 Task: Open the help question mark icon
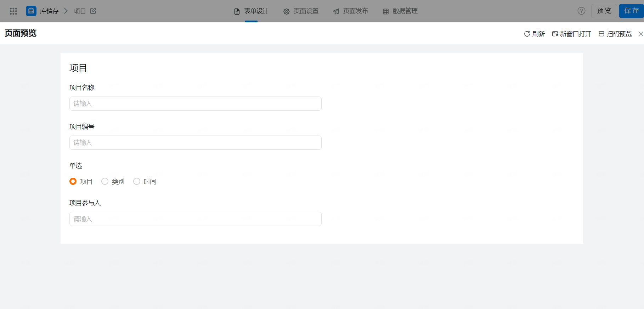[x=581, y=11]
